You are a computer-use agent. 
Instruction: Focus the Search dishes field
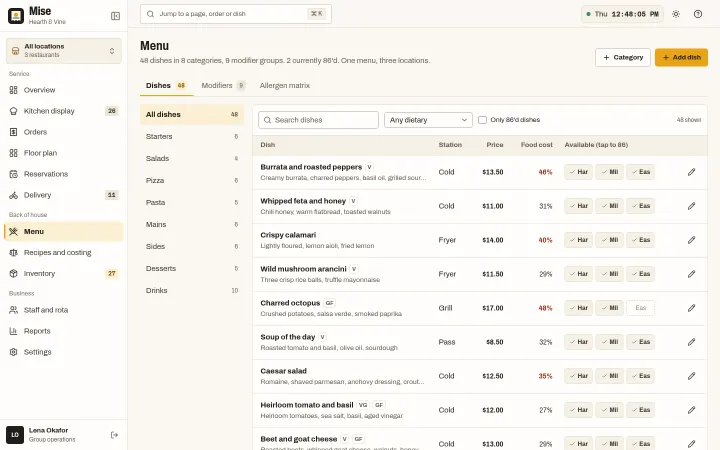pos(318,120)
